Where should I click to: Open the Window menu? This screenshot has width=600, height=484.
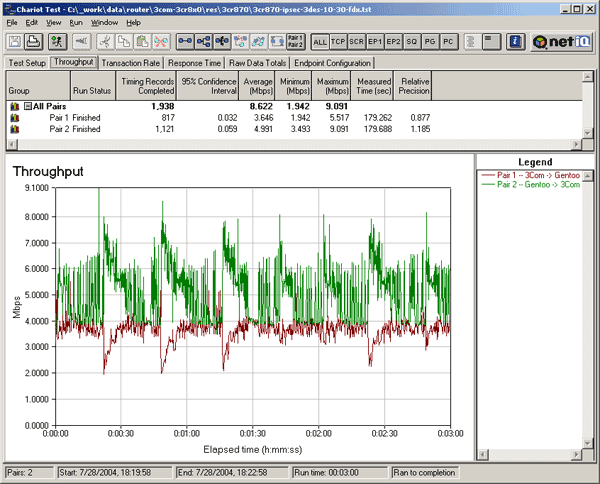point(103,21)
